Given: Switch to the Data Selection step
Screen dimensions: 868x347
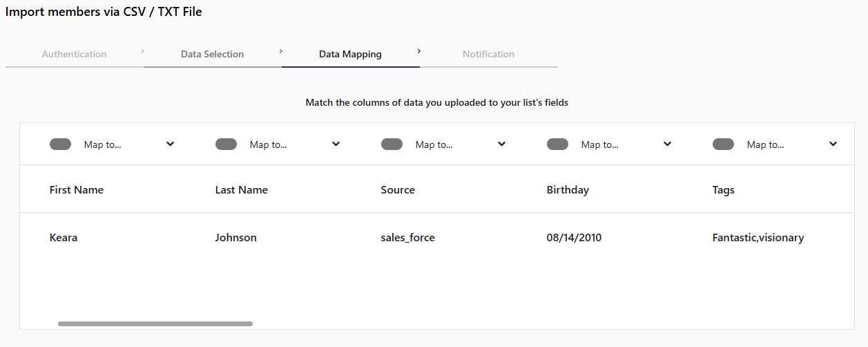Looking at the screenshot, I should (x=213, y=54).
